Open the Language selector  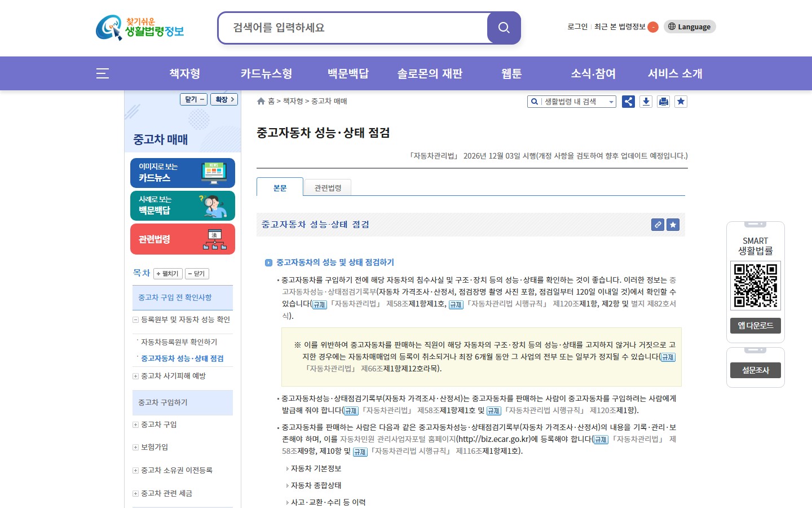[x=690, y=27]
